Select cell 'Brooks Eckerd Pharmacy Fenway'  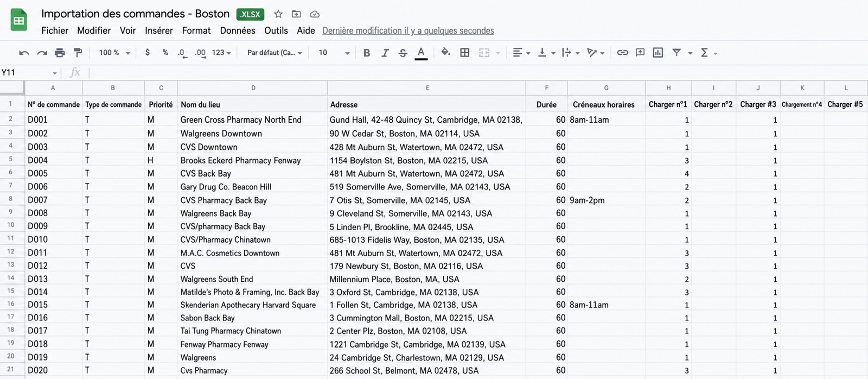(x=252, y=160)
